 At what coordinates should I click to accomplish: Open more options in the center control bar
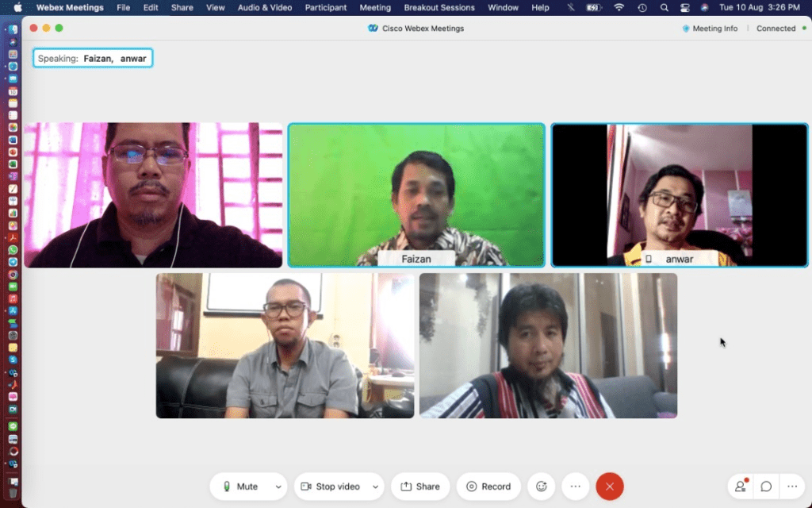pyautogui.click(x=576, y=487)
